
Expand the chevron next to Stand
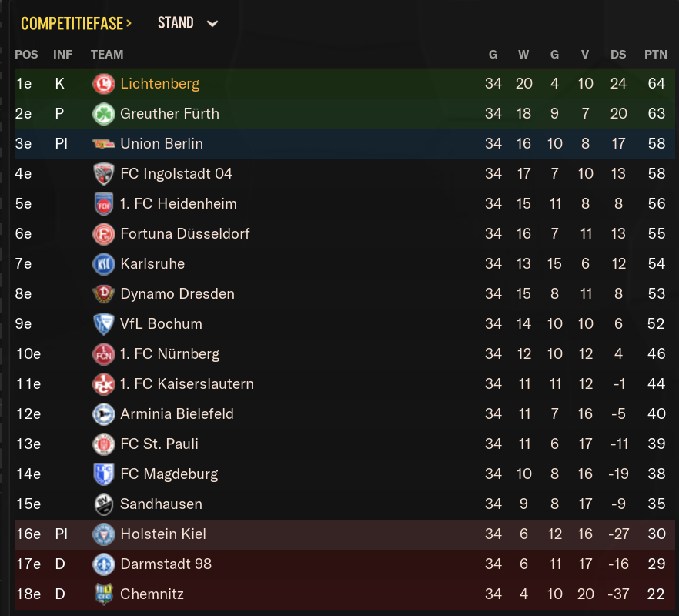point(212,24)
